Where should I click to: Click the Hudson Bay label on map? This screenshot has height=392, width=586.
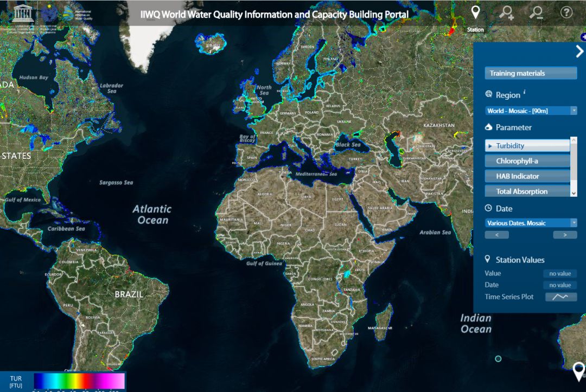point(34,78)
